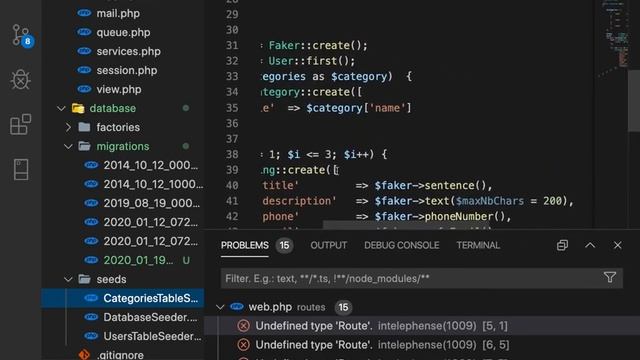This screenshot has height=360, width=640.
Task: Open the .gitignore file
Action: pos(120,355)
